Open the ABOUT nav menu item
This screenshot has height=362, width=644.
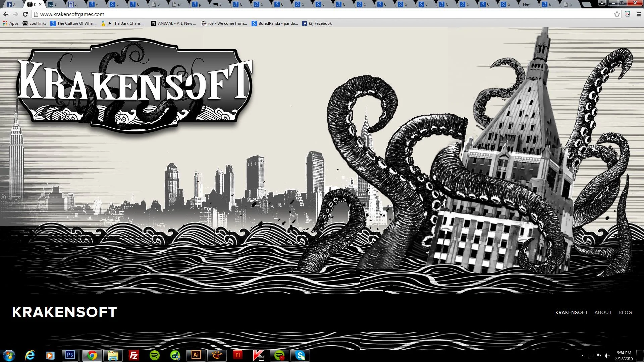click(x=603, y=312)
